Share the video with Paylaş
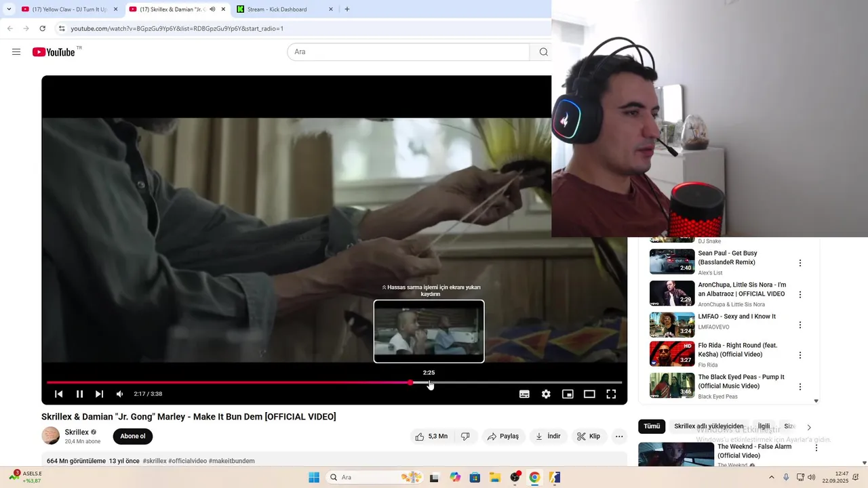The width and height of the screenshot is (868, 488). (x=504, y=436)
